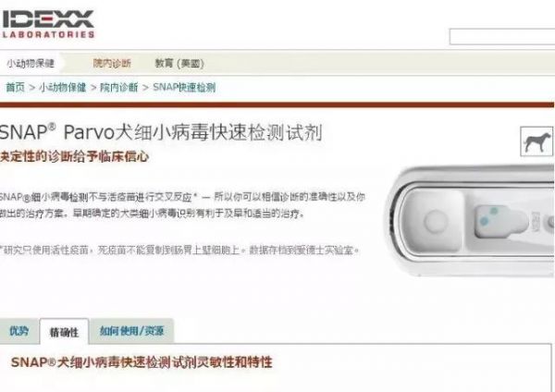Click 院内诊断 breadcrumb link
The height and width of the screenshot is (392, 555).
pos(119,87)
